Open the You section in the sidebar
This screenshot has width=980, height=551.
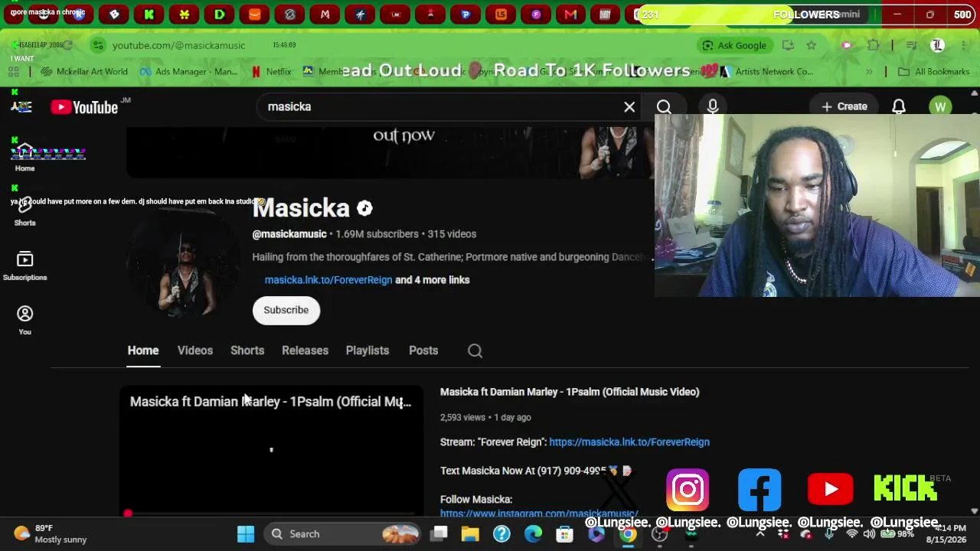pos(24,321)
